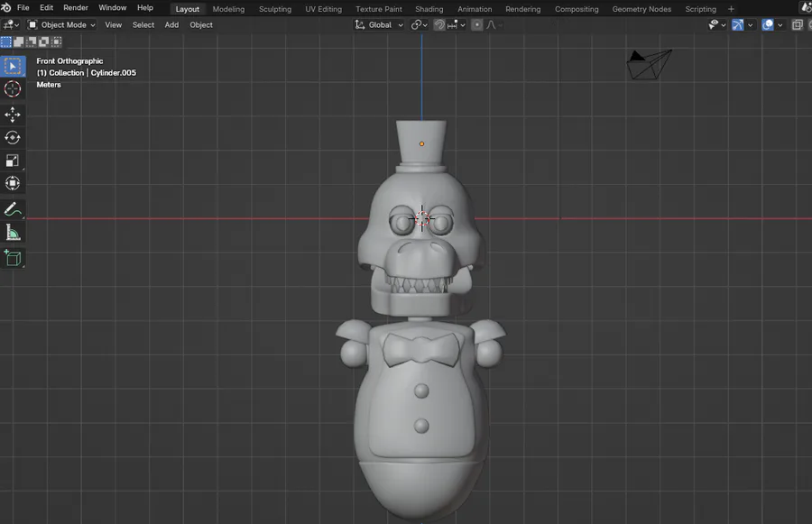Toggle proportional editing
812x524 pixels.
click(477, 25)
